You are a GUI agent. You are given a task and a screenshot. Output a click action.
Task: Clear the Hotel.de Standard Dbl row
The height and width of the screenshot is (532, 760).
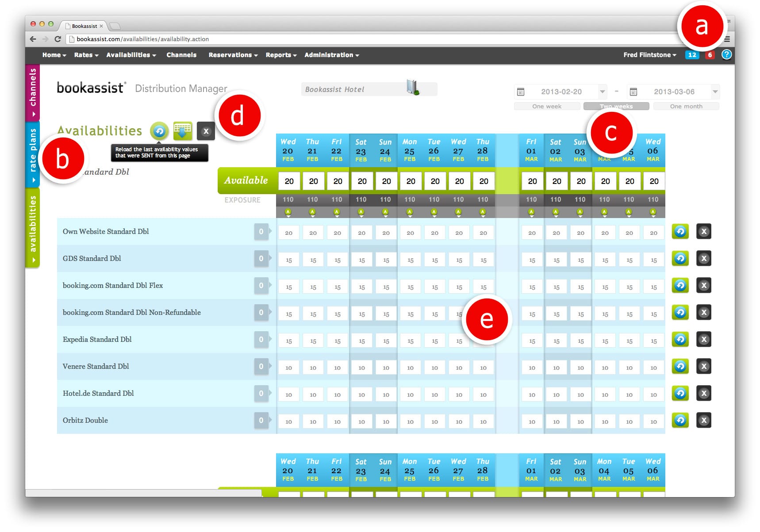point(704,393)
